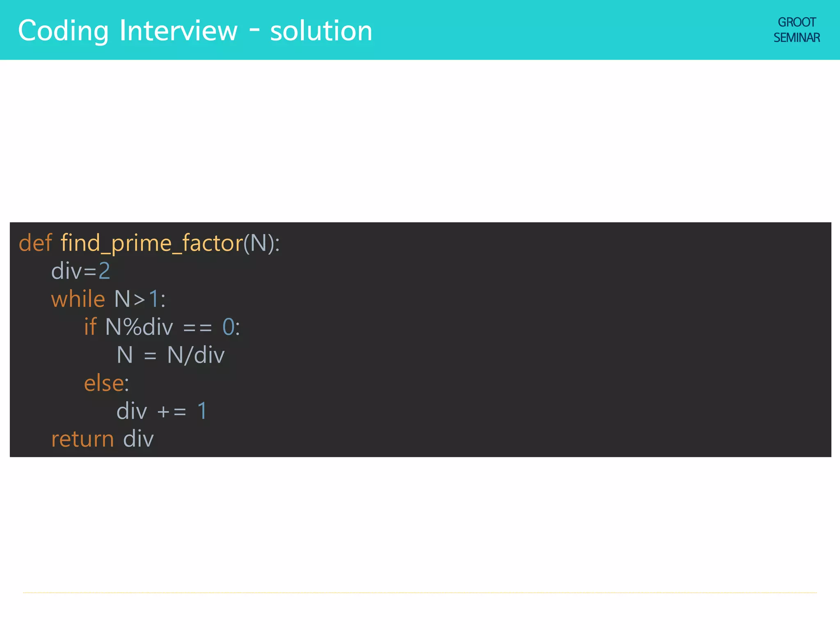Click the 'if N%div == 0:' line
This screenshot has width=840, height=630.
162,327
